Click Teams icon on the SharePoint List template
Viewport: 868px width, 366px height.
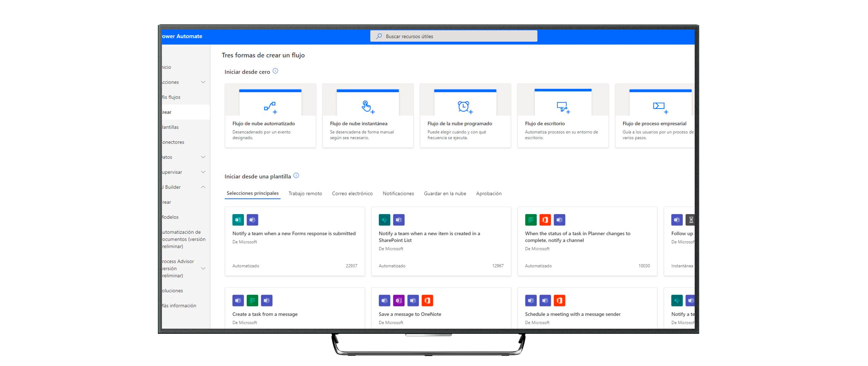click(x=399, y=220)
